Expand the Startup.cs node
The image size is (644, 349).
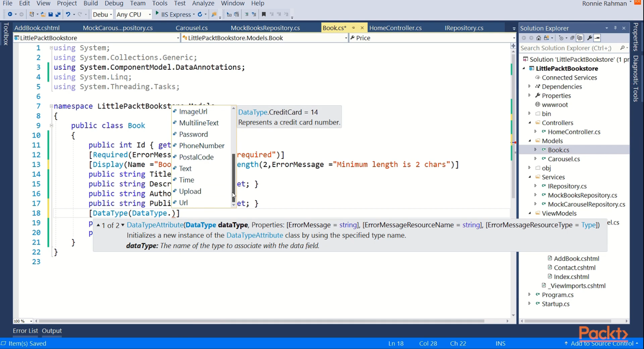(529, 304)
